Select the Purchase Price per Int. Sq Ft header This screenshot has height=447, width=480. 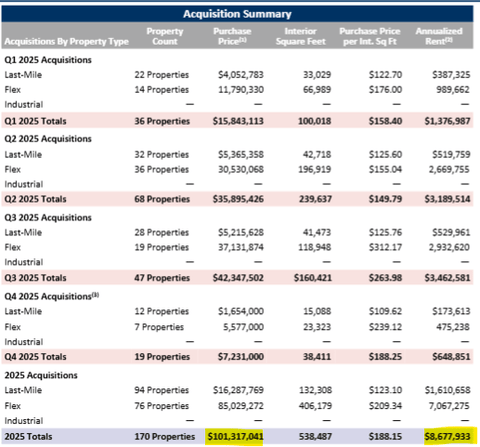(370, 36)
